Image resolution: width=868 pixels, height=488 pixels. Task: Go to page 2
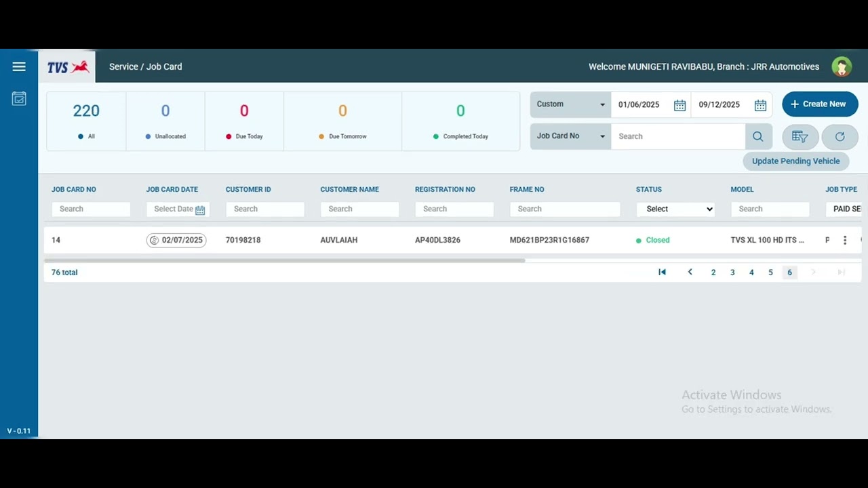(713, 272)
